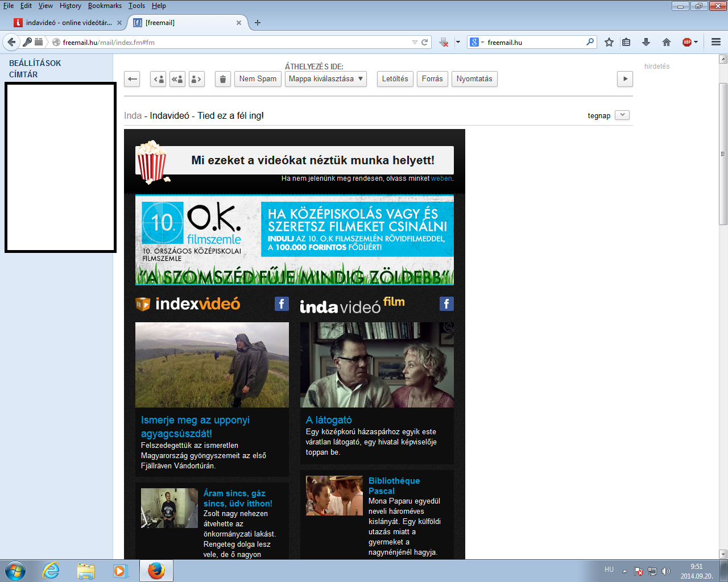Expand the message details dropdown next to tegnap
Image resolution: width=728 pixels, height=582 pixels.
pyautogui.click(x=622, y=115)
